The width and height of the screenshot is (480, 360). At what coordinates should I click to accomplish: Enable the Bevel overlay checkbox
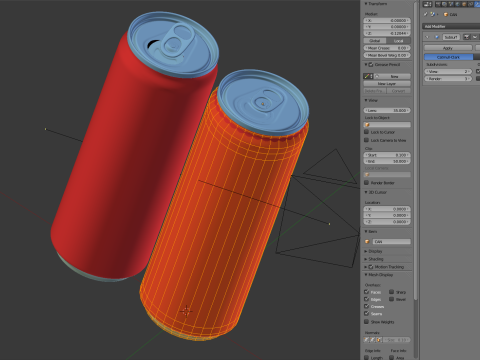click(x=392, y=299)
